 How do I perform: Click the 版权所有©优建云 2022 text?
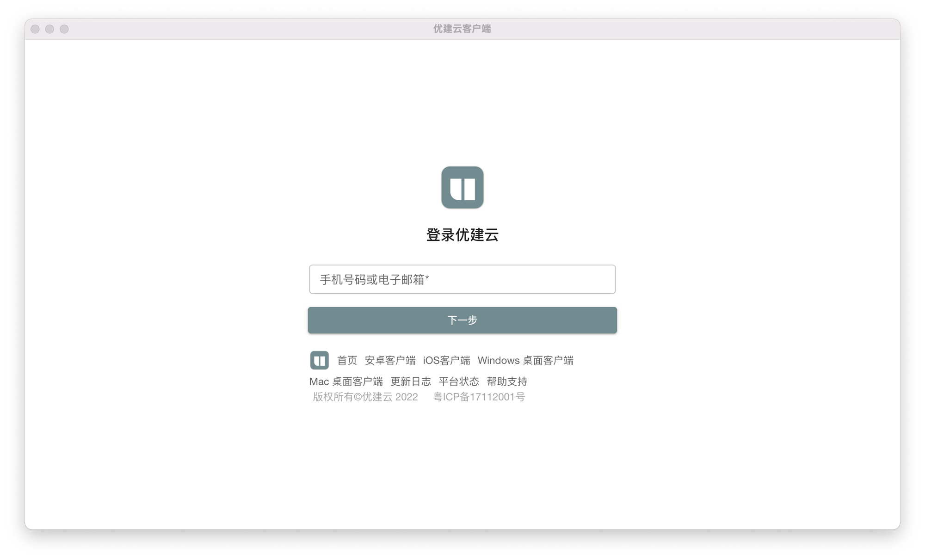[x=365, y=397]
